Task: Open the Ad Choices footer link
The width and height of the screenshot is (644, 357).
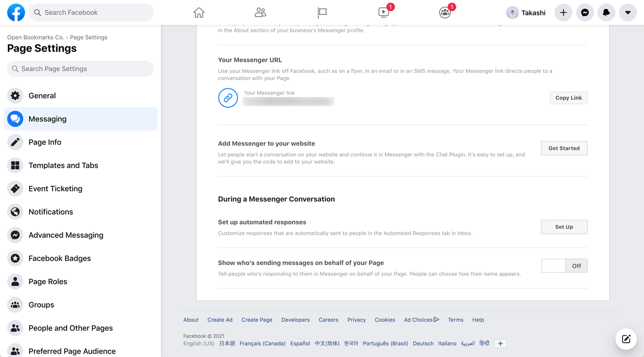Action: click(421, 320)
